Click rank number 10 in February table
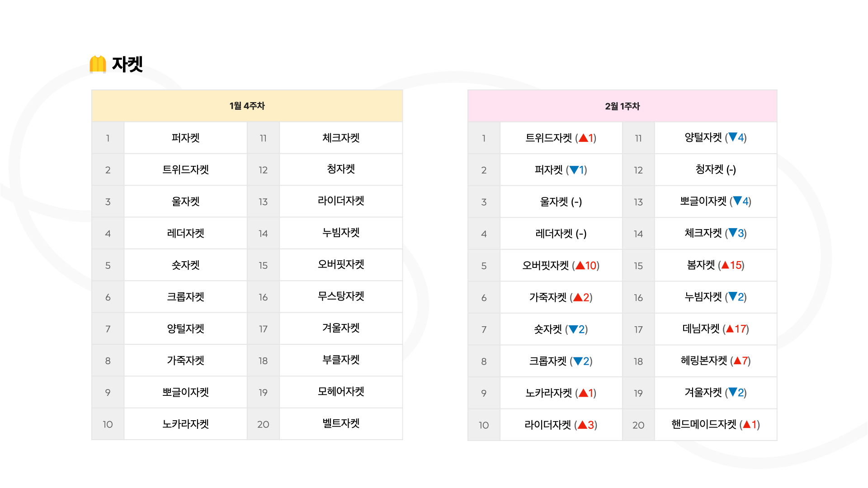This screenshot has width=868, height=488. pyautogui.click(x=484, y=425)
